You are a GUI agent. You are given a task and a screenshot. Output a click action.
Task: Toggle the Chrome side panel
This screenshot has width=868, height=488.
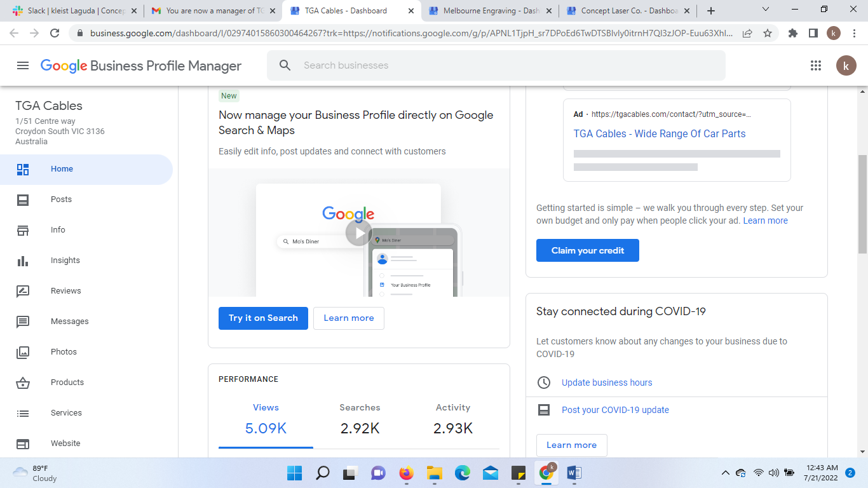[813, 33]
